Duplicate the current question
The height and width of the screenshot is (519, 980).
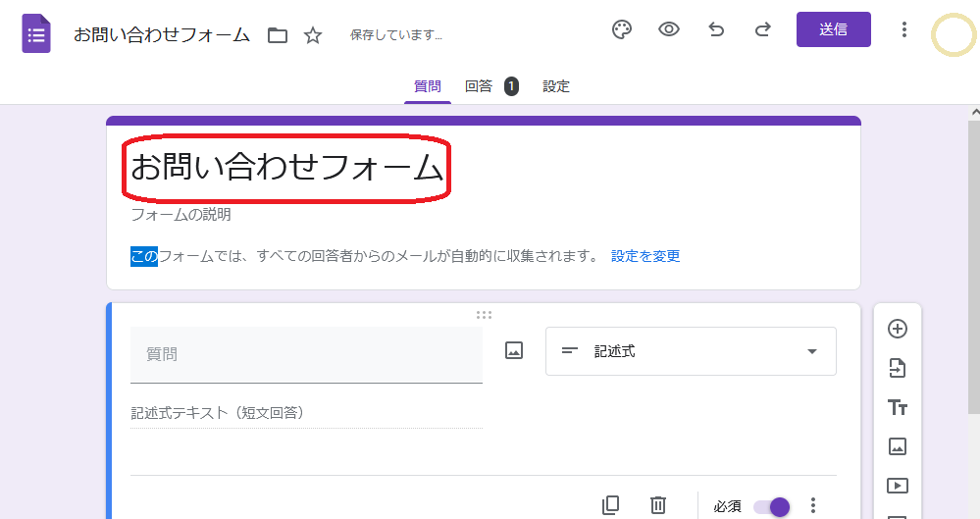610,505
